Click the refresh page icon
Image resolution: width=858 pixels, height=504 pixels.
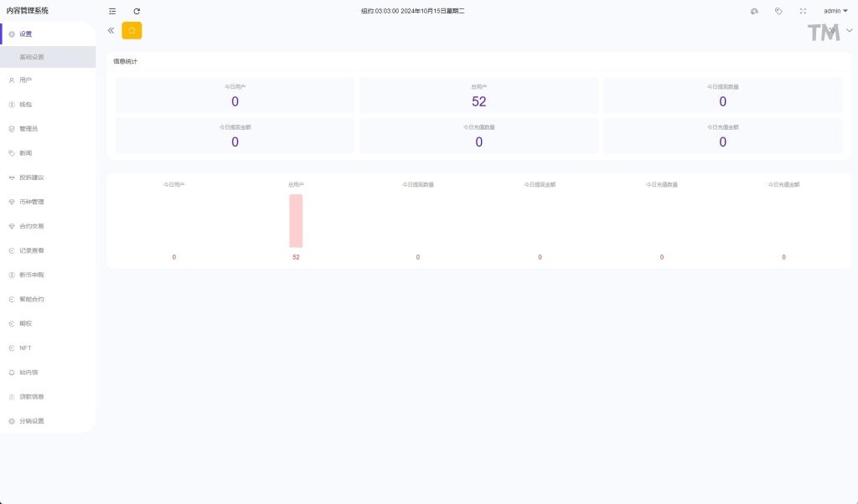pos(137,11)
